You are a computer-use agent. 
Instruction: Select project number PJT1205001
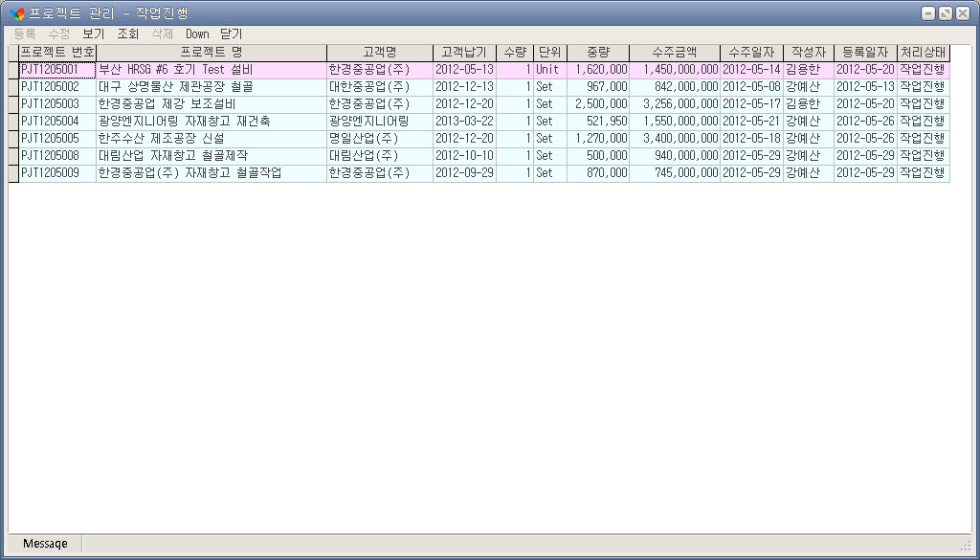pyautogui.click(x=57, y=69)
